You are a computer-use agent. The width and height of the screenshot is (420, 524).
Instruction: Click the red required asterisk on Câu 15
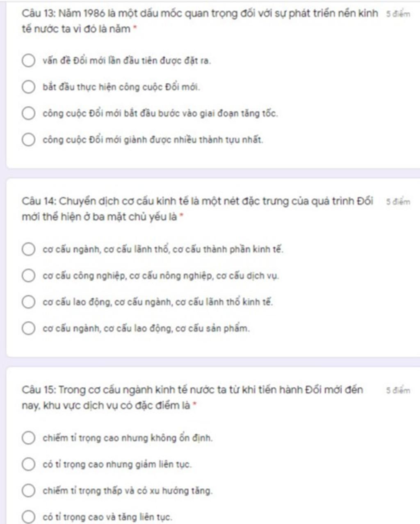tap(195, 404)
